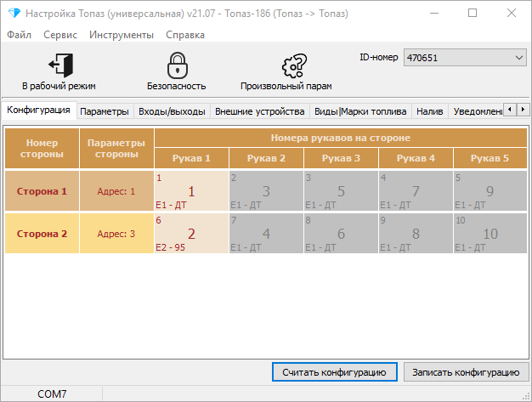Open the Сервис menu
Screen dimensions: 532x402
click(x=60, y=35)
